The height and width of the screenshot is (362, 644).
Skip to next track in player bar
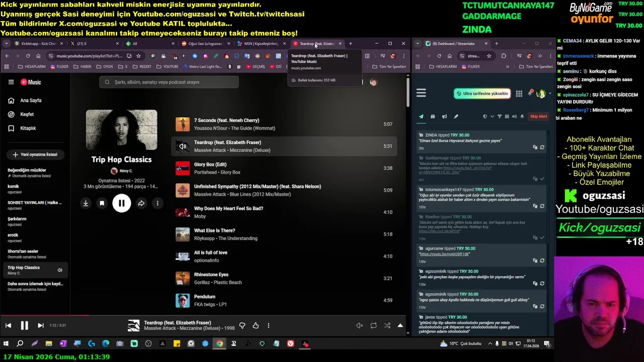click(x=41, y=325)
